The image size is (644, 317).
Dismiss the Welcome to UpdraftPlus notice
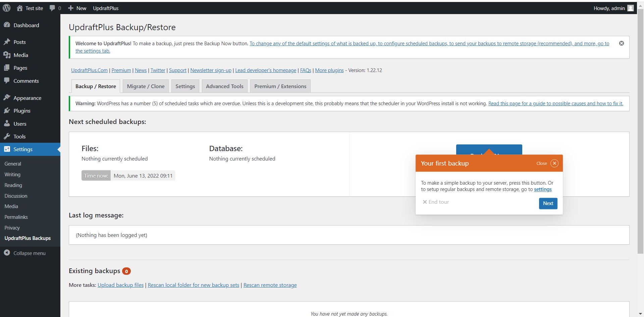pos(622,43)
